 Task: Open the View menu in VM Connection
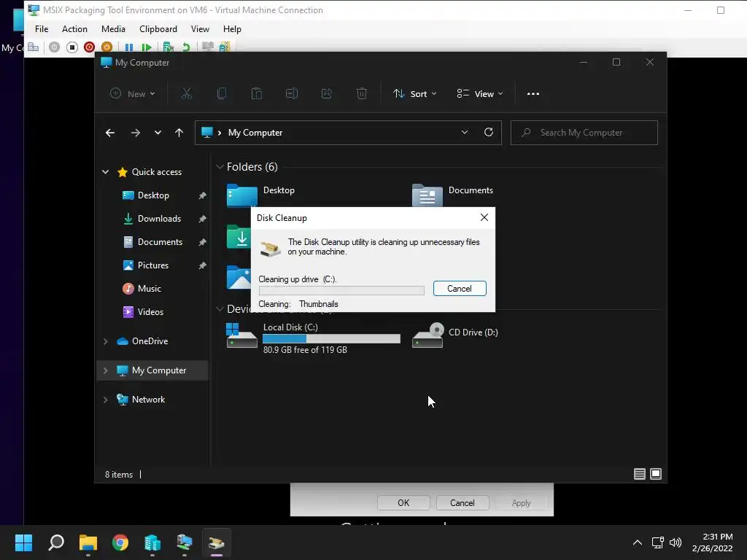tap(200, 29)
